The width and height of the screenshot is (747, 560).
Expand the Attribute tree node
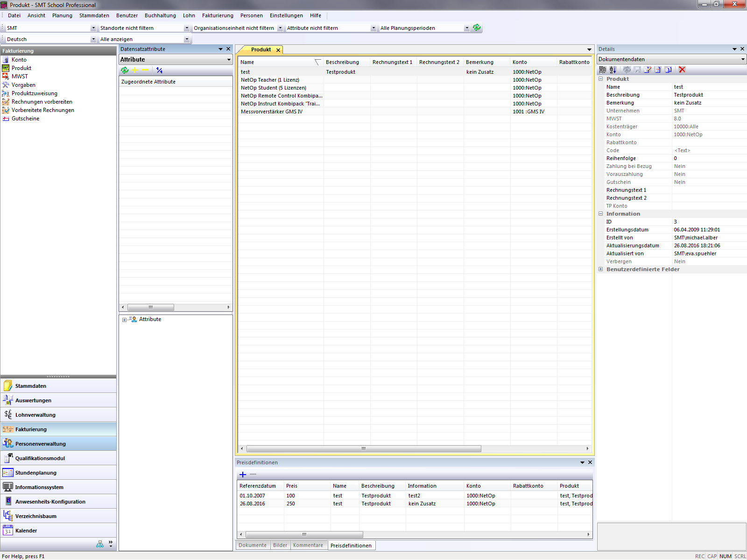(x=124, y=320)
